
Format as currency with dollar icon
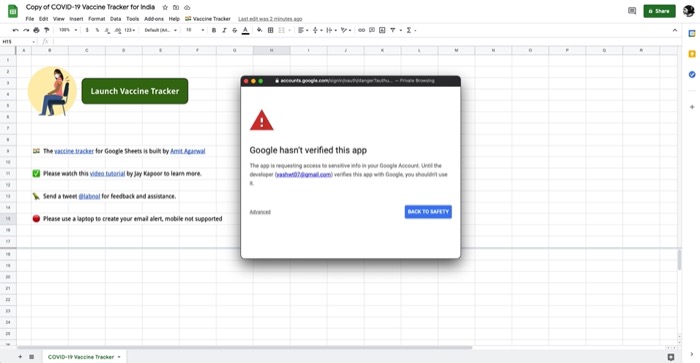(x=87, y=30)
